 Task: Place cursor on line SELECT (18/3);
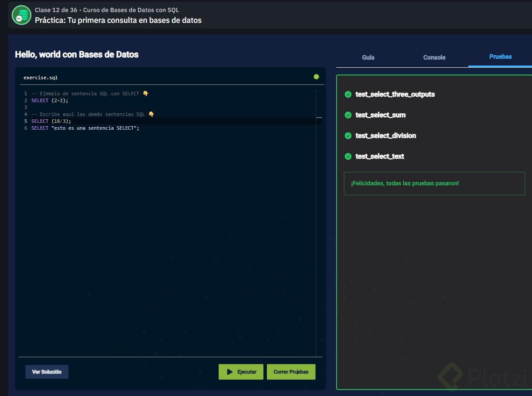tap(51, 121)
